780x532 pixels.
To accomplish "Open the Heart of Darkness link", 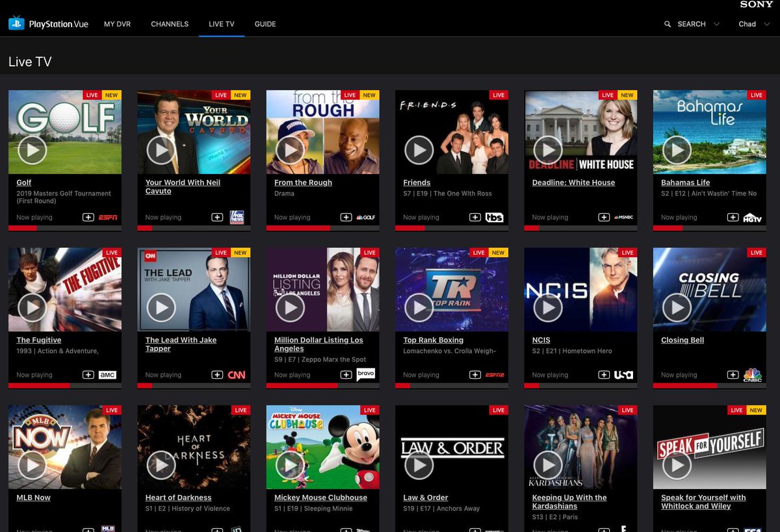I will pos(179,498).
